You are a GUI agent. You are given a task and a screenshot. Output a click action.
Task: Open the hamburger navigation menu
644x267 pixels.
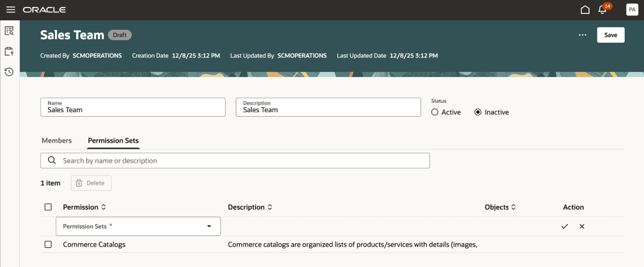click(10, 10)
